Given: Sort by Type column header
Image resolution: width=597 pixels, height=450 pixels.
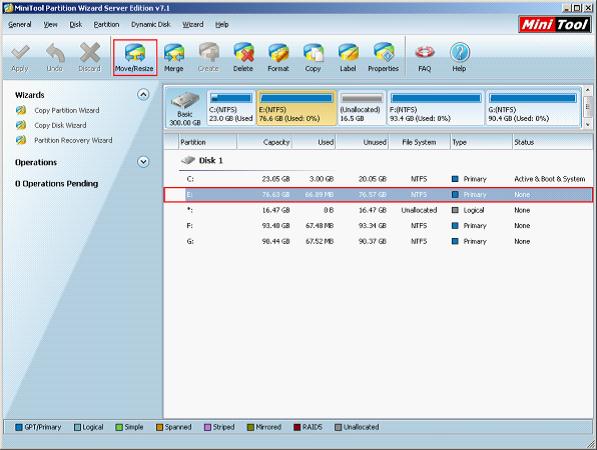Looking at the screenshot, I should point(481,142).
